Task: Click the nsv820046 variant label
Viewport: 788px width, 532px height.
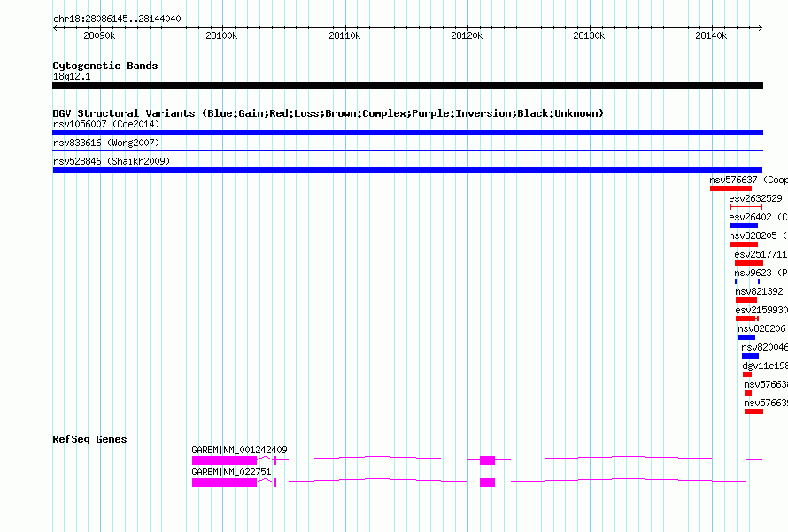Action: point(764,347)
